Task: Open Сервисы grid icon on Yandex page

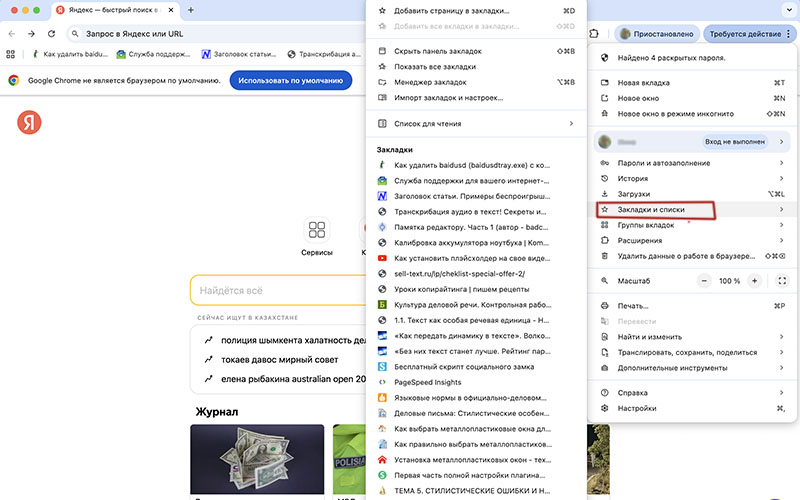Action: [x=317, y=230]
